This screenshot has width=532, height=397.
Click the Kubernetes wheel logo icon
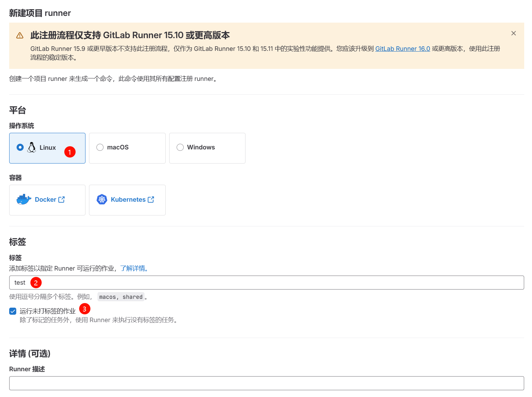pos(102,200)
